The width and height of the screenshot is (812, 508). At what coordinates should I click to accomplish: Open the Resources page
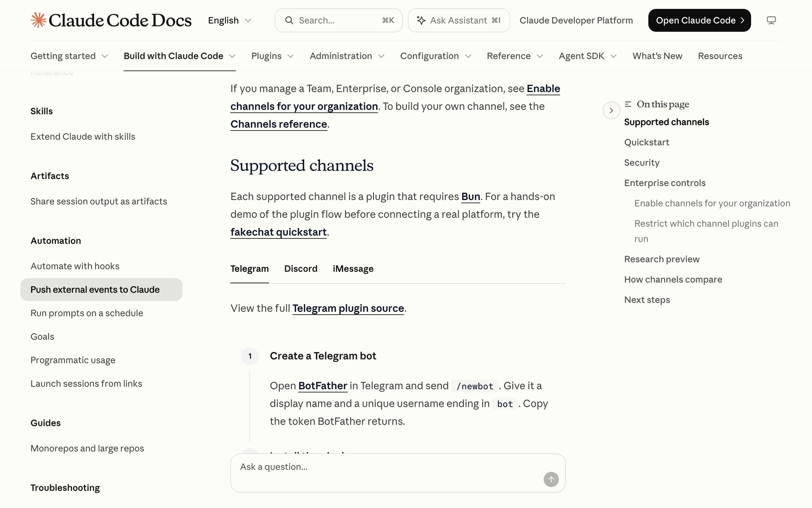point(720,56)
